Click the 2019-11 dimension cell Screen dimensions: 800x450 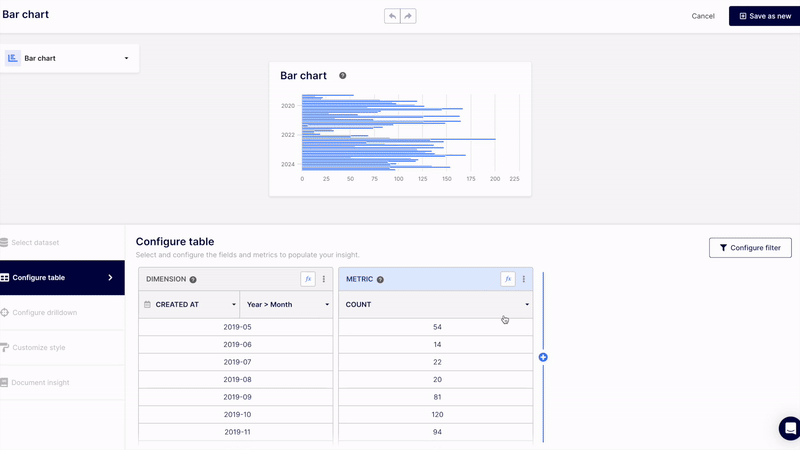236,432
